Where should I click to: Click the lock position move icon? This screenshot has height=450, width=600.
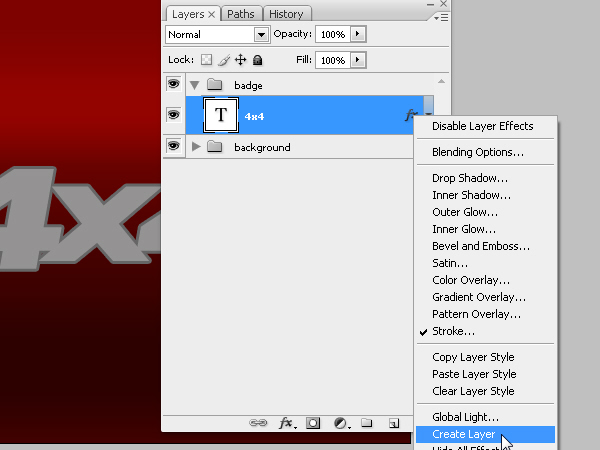tap(240, 60)
